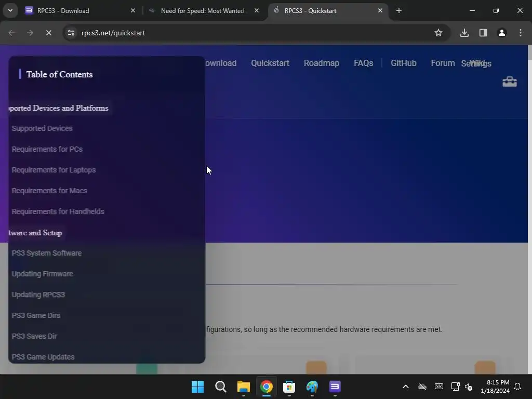Open Chrome downloads icon
Screen dimensions: 532x399
(x=464, y=33)
